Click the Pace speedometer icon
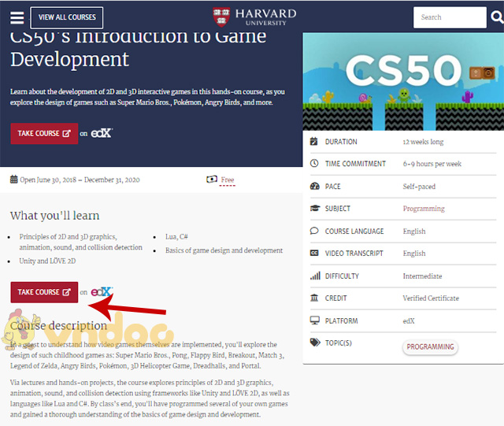Viewport: 504px width, 426px height. (x=315, y=187)
